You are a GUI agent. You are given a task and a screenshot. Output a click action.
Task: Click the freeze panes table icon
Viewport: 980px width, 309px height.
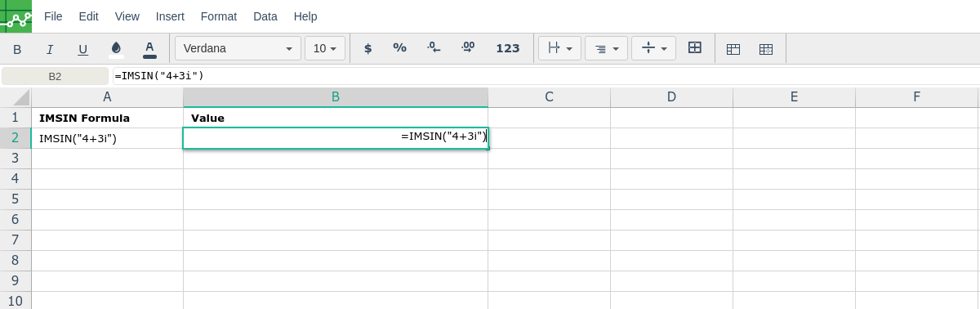coord(733,49)
